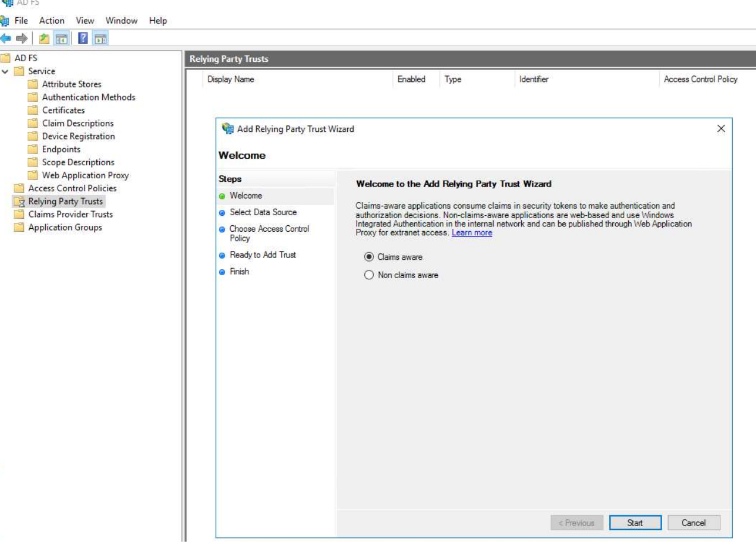This screenshot has width=756, height=548.
Task: Toggle the Show/Hide Console Tree icon
Action: point(61,39)
